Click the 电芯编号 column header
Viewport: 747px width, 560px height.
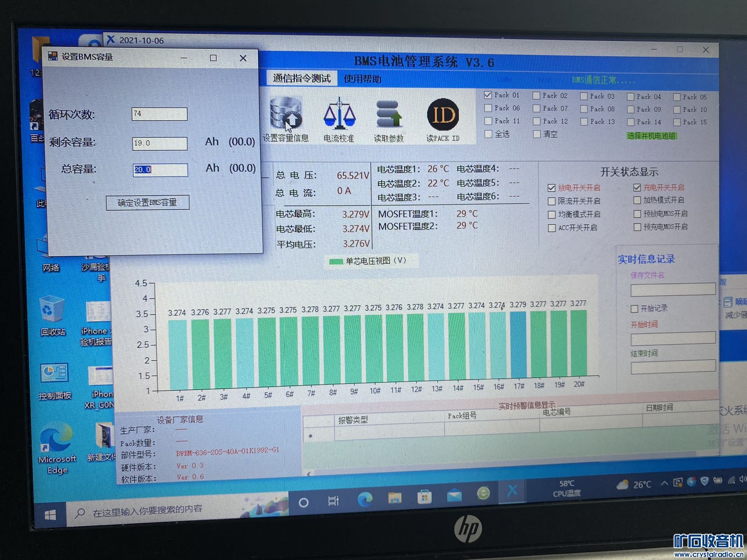pos(557,412)
